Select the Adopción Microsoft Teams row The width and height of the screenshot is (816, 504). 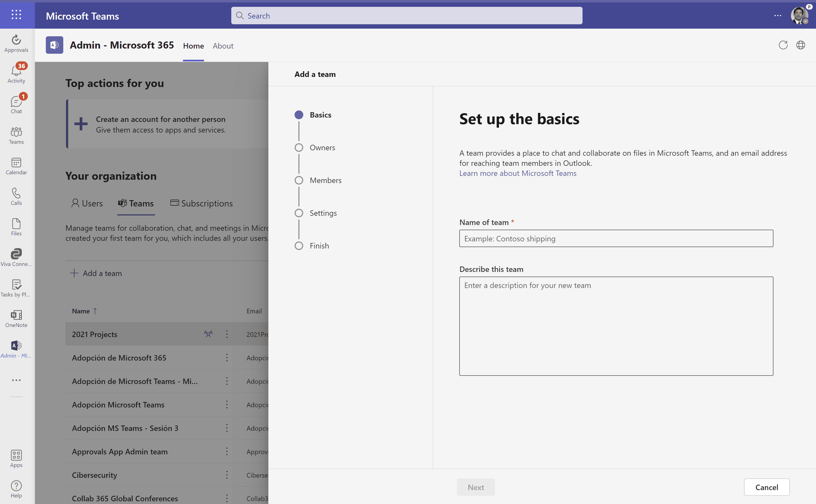pos(167,404)
